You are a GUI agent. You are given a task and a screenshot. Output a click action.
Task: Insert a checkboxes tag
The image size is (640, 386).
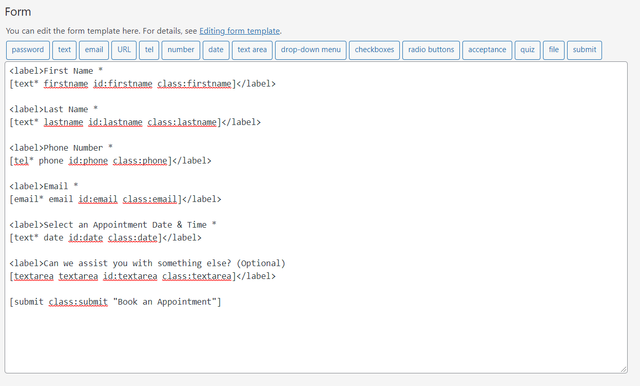click(x=374, y=50)
